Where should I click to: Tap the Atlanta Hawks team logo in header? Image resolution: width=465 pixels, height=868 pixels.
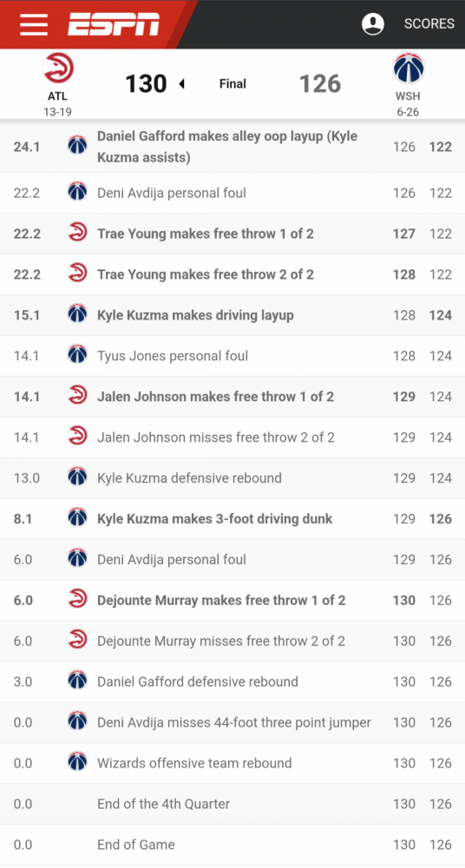(57, 68)
